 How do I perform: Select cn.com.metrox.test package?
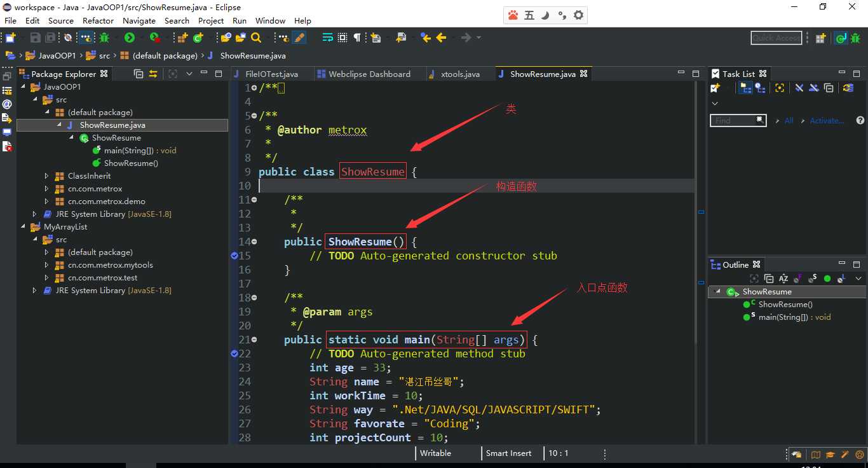tap(102, 278)
